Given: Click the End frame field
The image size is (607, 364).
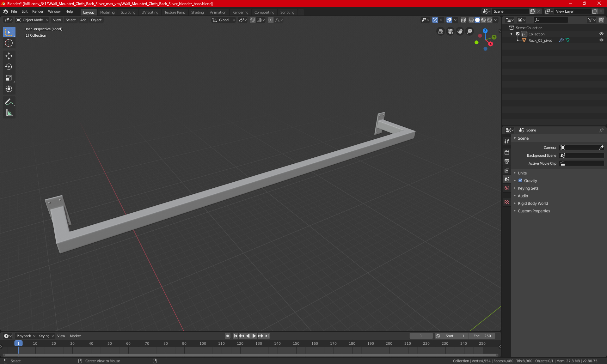Looking at the screenshot, I should click(482, 336).
